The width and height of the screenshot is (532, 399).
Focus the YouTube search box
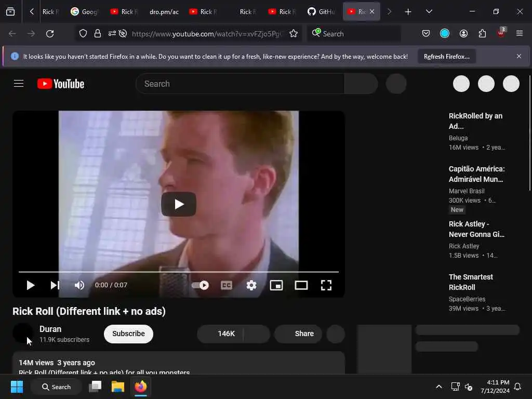click(240, 84)
